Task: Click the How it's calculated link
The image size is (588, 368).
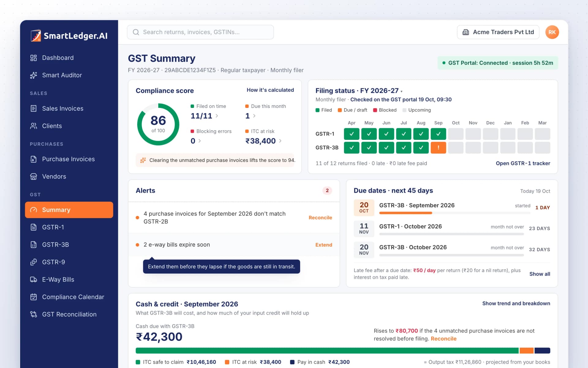Action: coord(270,90)
